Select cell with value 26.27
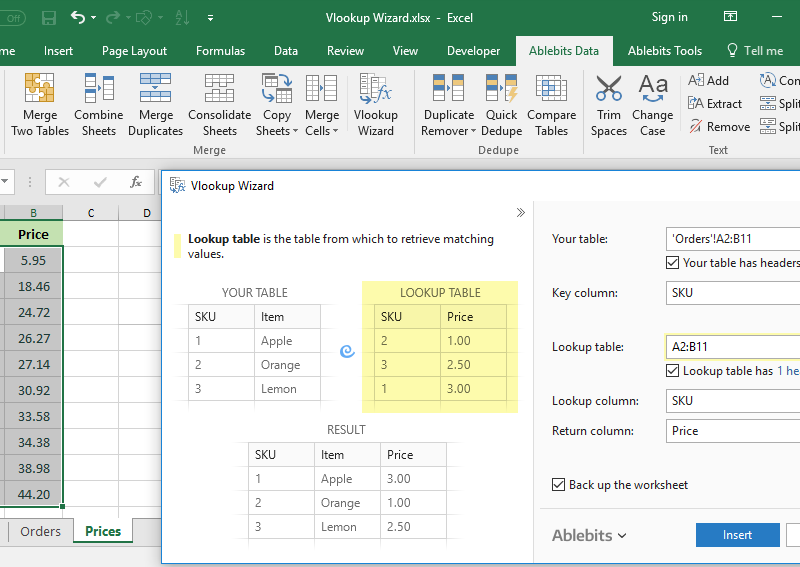 [x=33, y=339]
